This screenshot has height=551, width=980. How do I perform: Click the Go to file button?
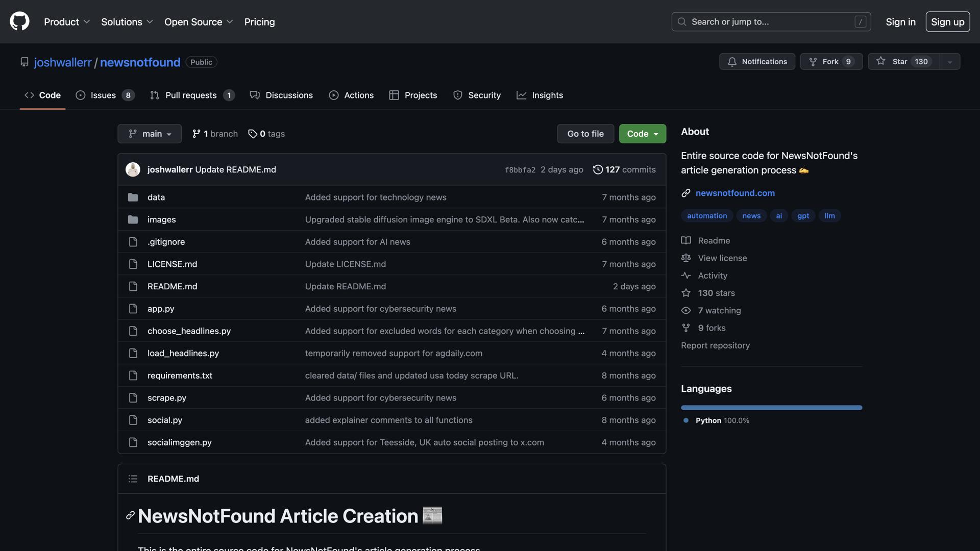pos(585,134)
